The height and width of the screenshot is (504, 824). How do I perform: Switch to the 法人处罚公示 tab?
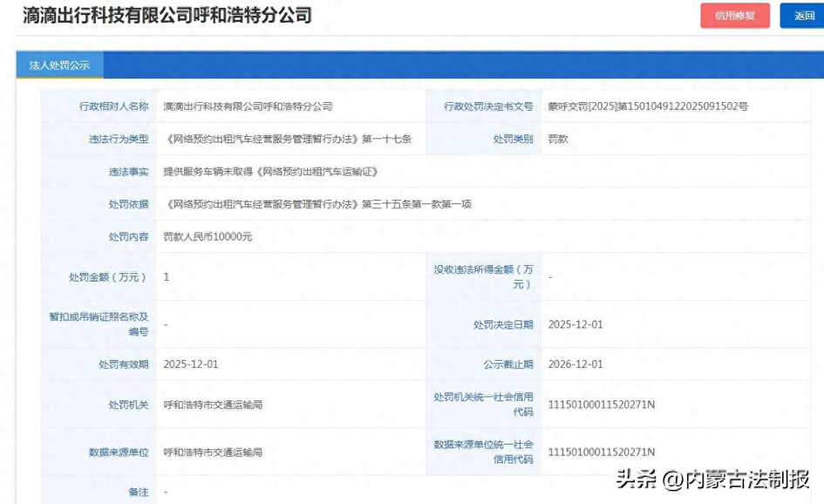pyautogui.click(x=59, y=65)
